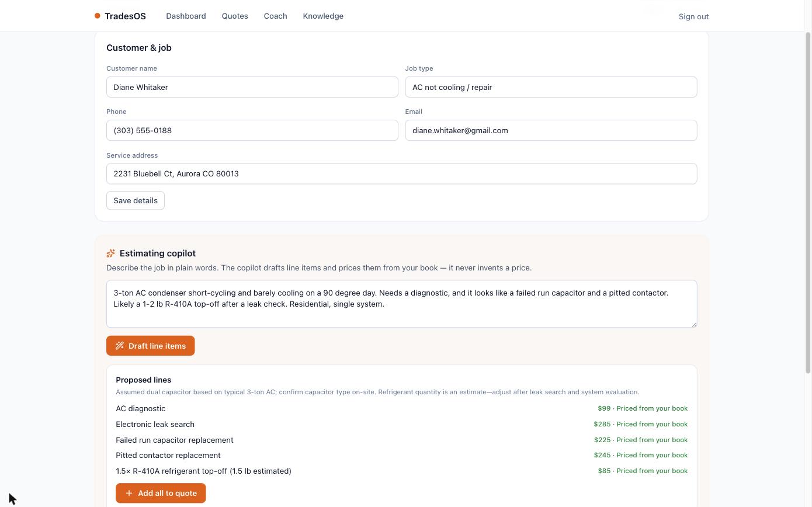Click the Proposed lines heading
The image size is (812, 507).
143,380
